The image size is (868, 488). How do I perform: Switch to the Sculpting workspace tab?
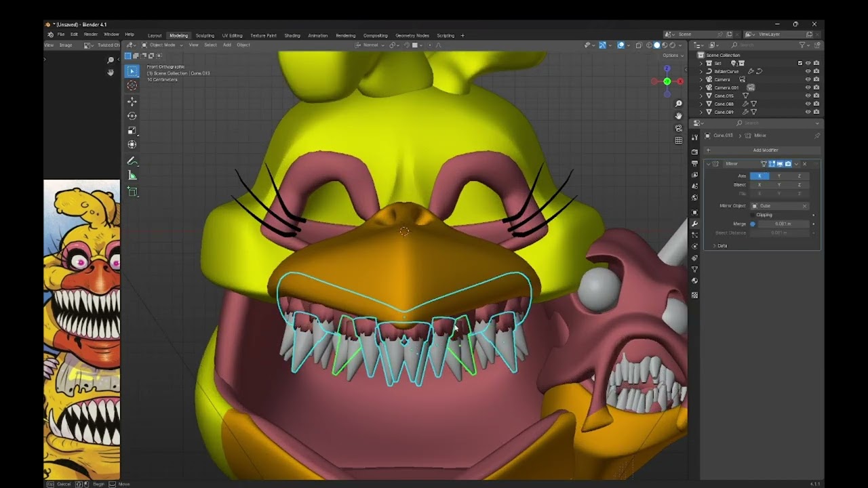coord(205,35)
